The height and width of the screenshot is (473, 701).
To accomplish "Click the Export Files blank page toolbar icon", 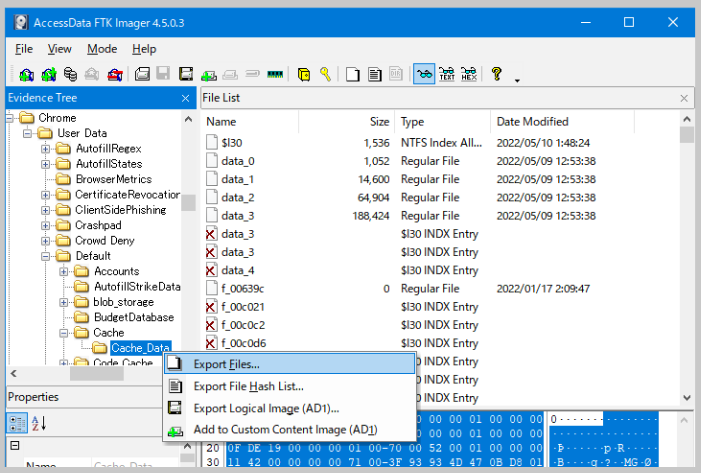I will [352, 74].
